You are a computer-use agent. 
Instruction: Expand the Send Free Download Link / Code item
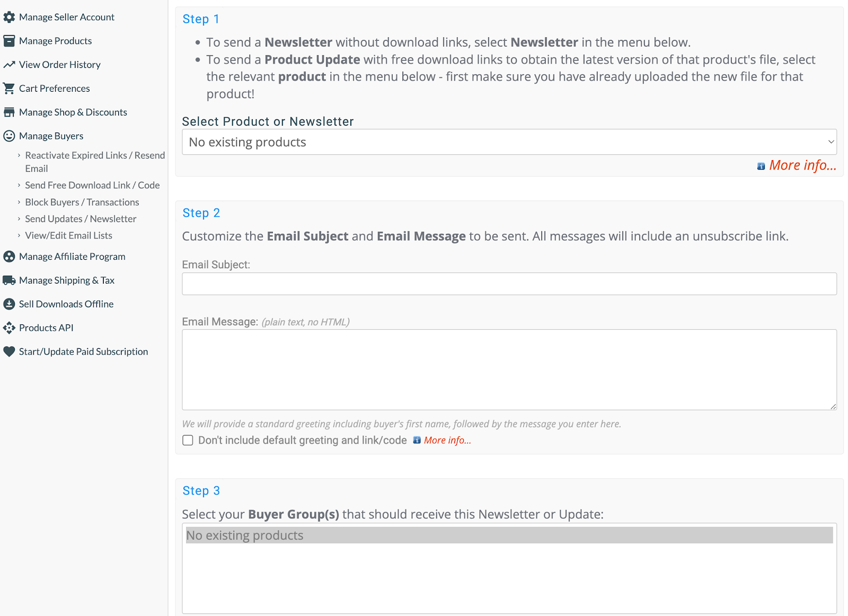coord(92,185)
